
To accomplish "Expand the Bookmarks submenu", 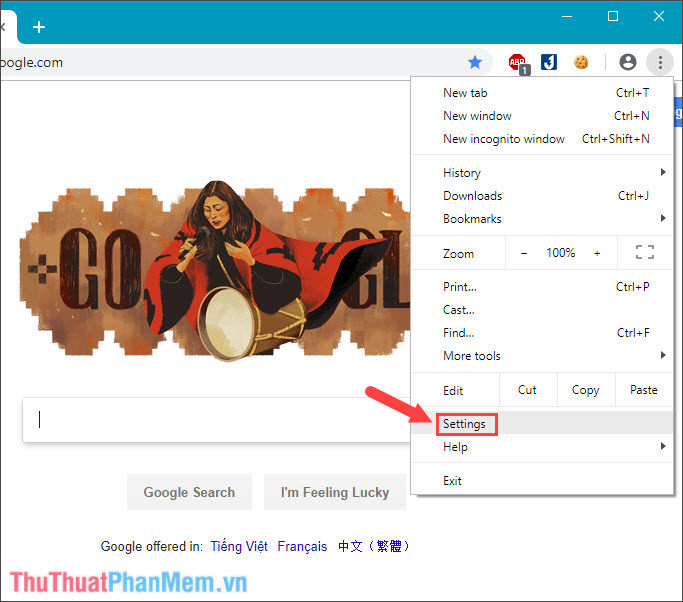I will click(542, 219).
